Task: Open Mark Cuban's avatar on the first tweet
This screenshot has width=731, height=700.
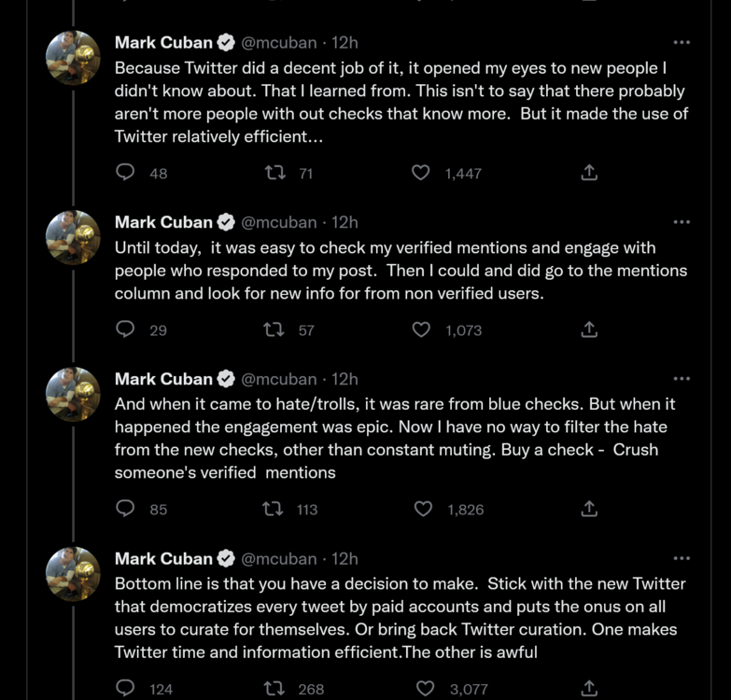Action: click(x=73, y=58)
